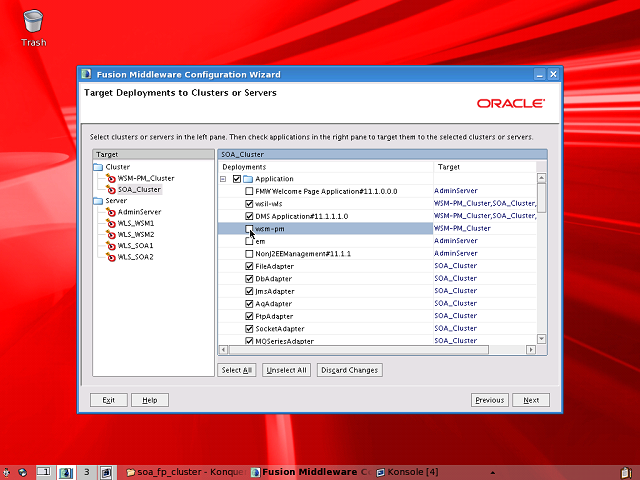The width and height of the screenshot is (640, 480).
Task: Click the WLS_WSM1 server icon
Action: (111, 223)
